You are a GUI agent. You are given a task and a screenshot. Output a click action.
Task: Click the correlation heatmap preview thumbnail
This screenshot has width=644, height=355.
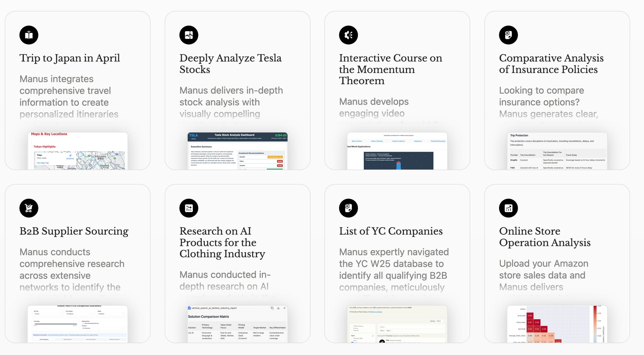click(x=557, y=324)
